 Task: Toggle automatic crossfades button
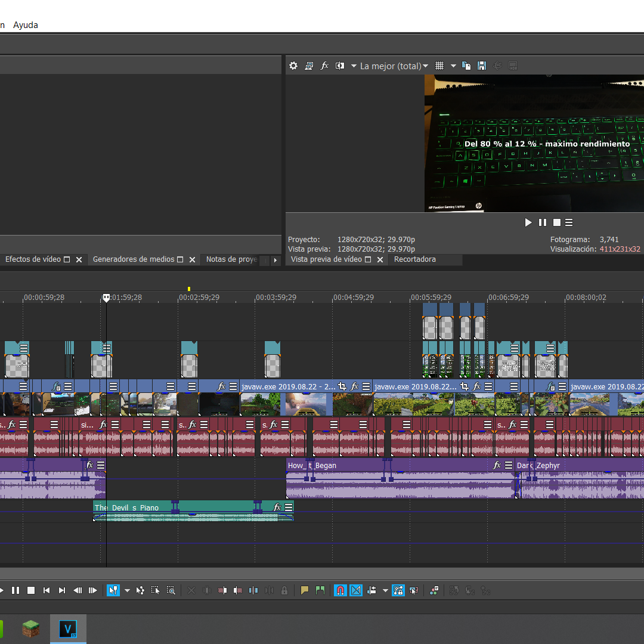[356, 590]
